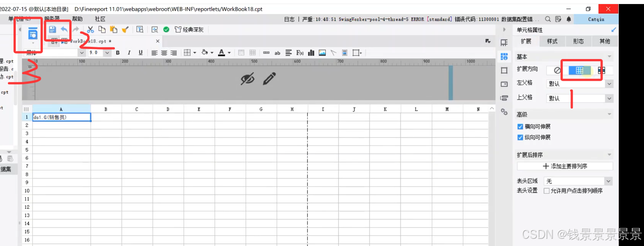The width and height of the screenshot is (644, 246).
Task: Click the blue pin icon of 单元格属性 panel
Action: 613,30
